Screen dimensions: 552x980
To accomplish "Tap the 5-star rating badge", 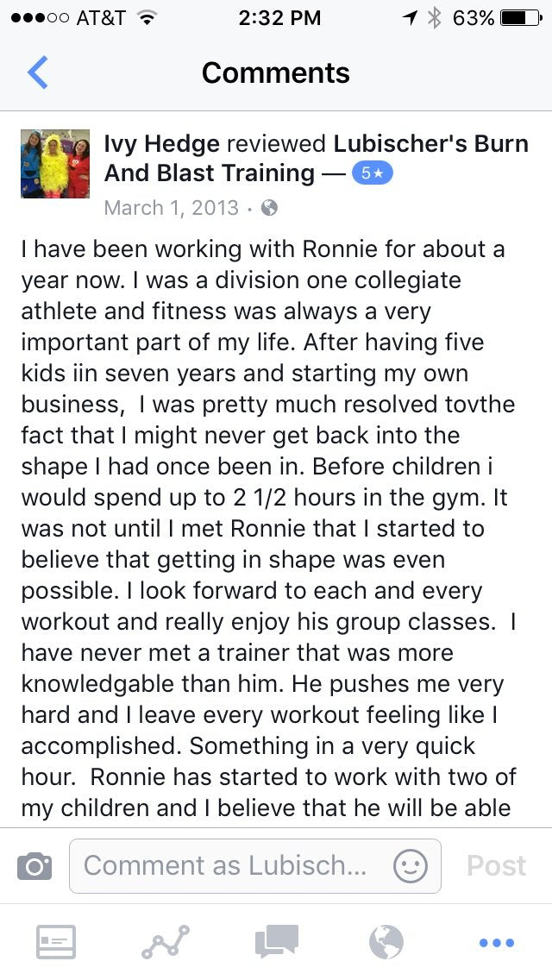I will (372, 173).
